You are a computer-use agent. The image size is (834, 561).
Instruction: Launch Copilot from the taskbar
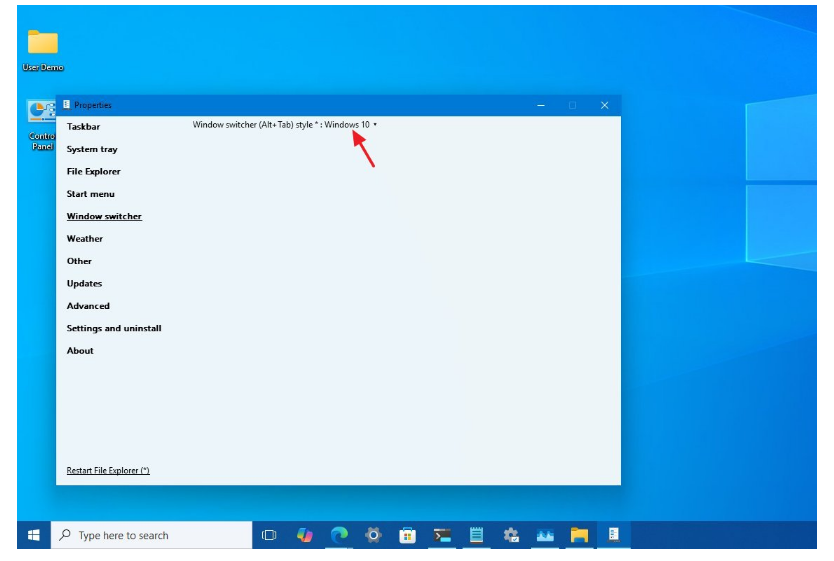point(305,535)
